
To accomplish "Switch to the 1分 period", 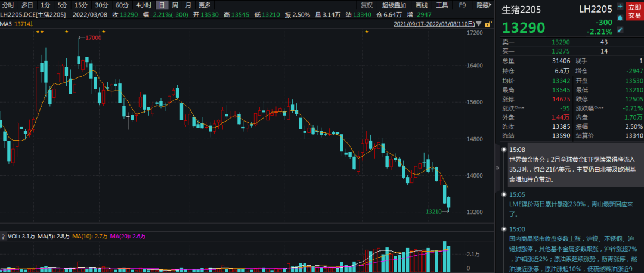I will click(45, 5).
